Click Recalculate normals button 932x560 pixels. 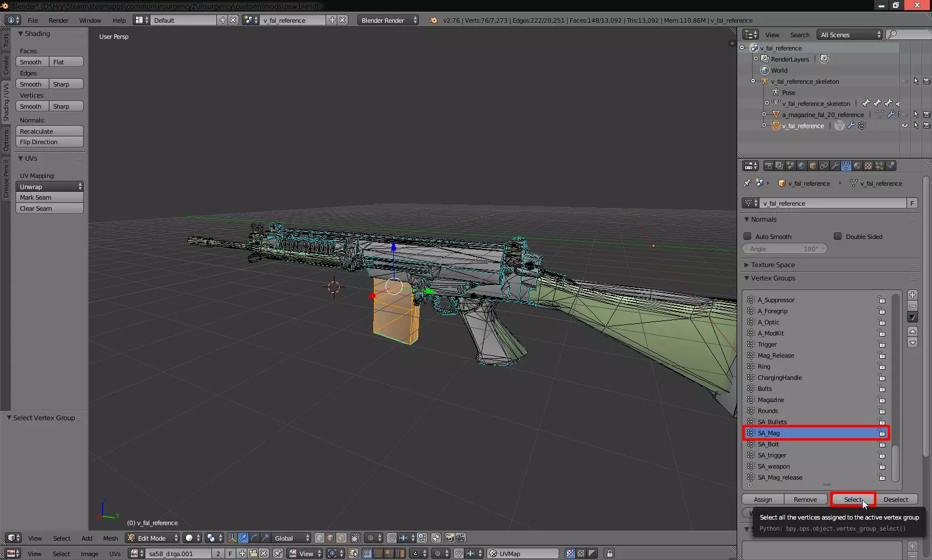[x=49, y=131]
